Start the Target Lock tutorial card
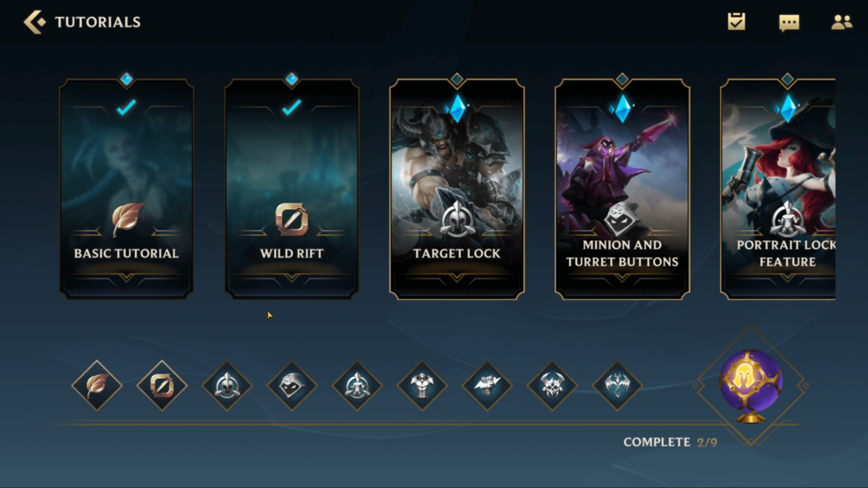The height and width of the screenshot is (488, 868). (x=457, y=189)
